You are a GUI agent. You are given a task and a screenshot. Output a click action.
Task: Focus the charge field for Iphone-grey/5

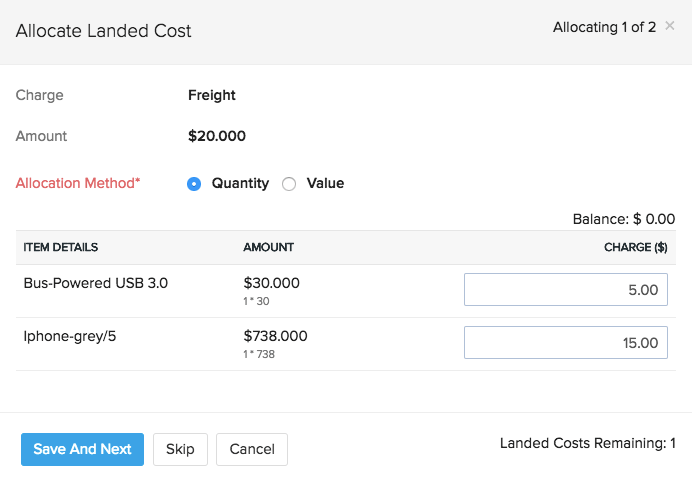point(565,343)
